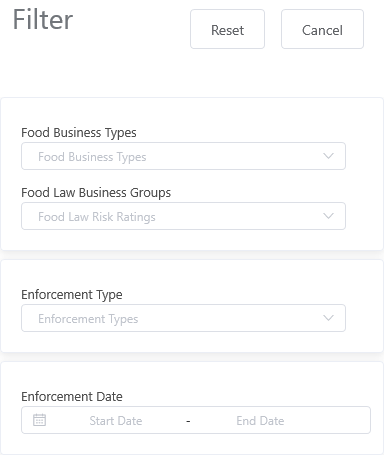Click the Enforcement Date label

point(72,397)
